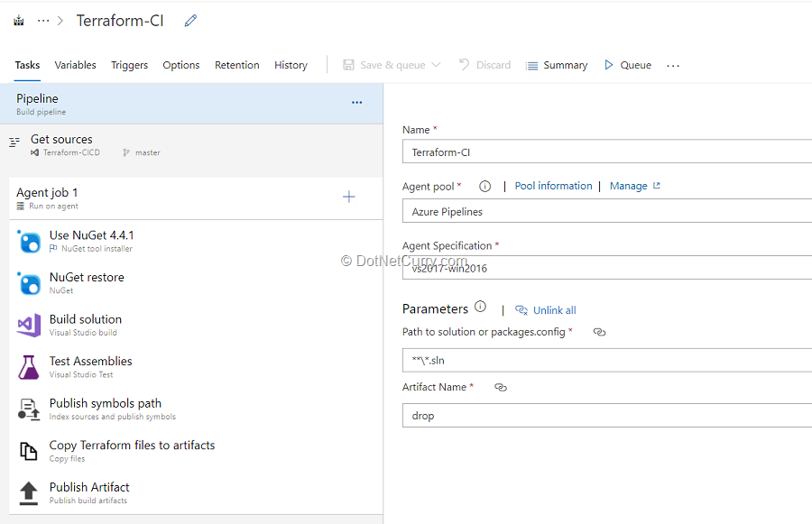Viewport: 812px width, 524px height.
Task: Click the pencil icon to rename Terraform-CI
Action: tap(190, 21)
